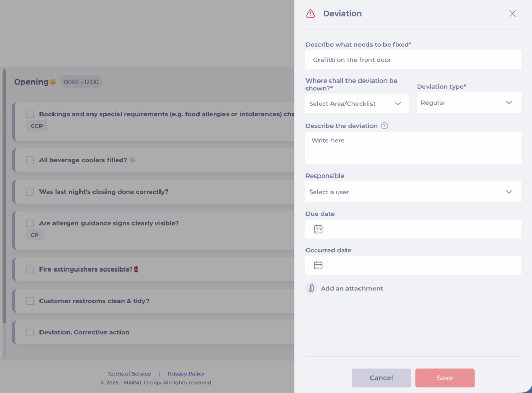This screenshot has height=393, width=532.
Task: Check the Was last night's closing done correctly box
Action: coord(30,192)
